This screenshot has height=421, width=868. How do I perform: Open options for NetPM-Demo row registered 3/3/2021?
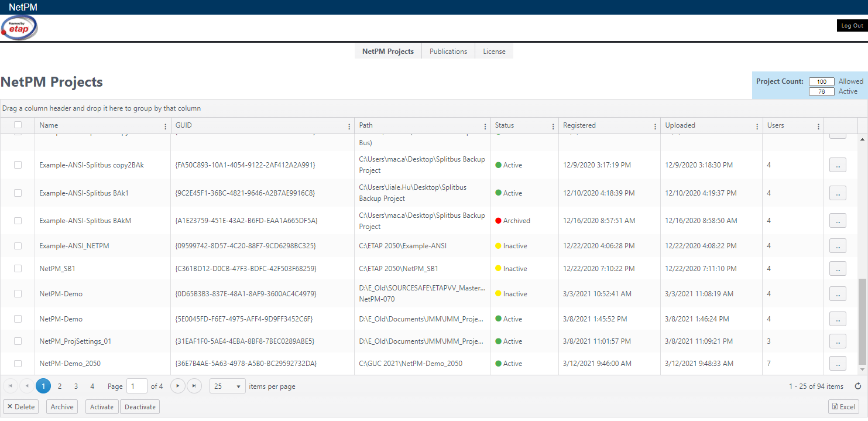click(838, 294)
